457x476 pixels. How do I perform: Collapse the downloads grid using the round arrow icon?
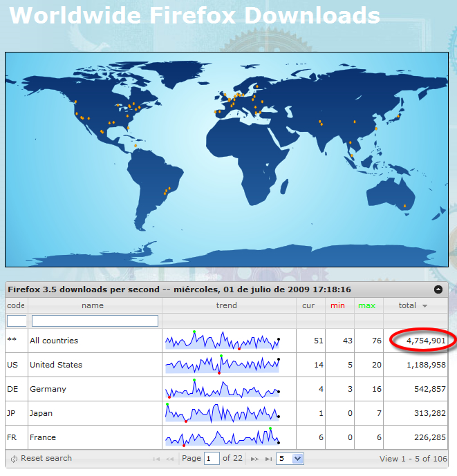point(438,289)
